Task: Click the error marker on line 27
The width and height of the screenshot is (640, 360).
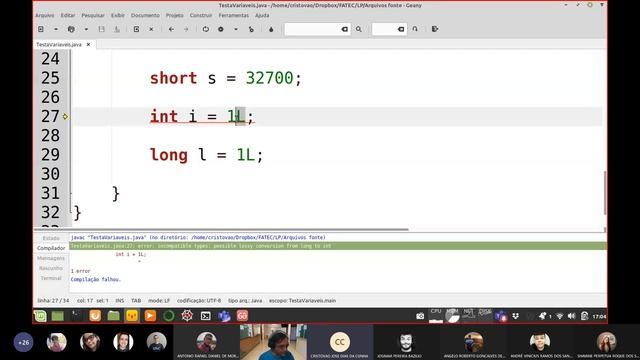Action: [x=65, y=117]
